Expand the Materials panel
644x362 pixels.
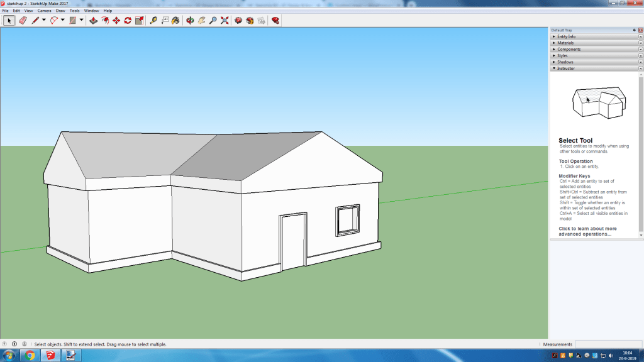pos(565,43)
